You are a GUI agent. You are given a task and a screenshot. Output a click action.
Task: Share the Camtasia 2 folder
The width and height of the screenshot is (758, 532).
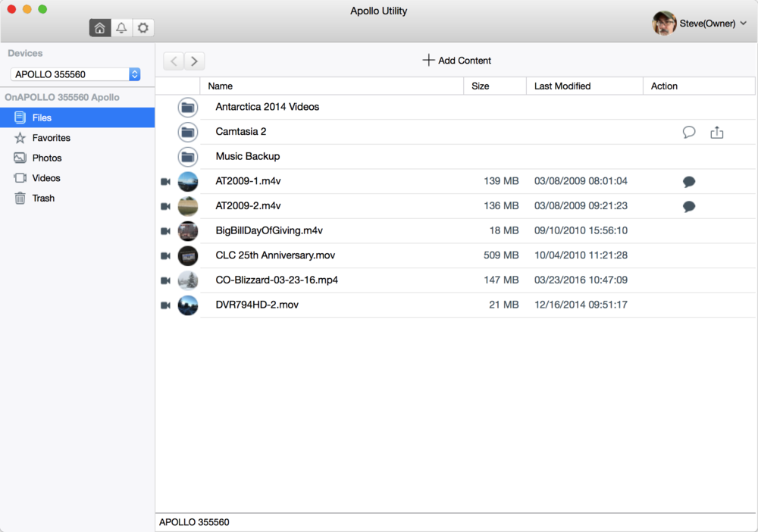pos(717,132)
